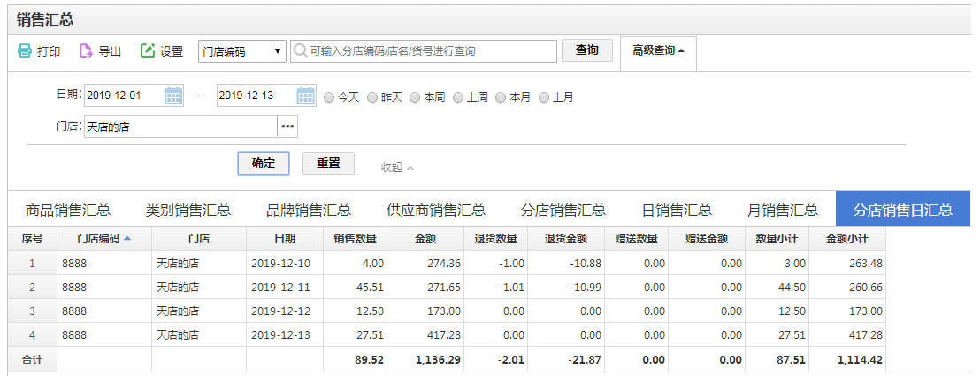Select the 今天 radio button
This screenshot has height=376, width=980.
329,97
